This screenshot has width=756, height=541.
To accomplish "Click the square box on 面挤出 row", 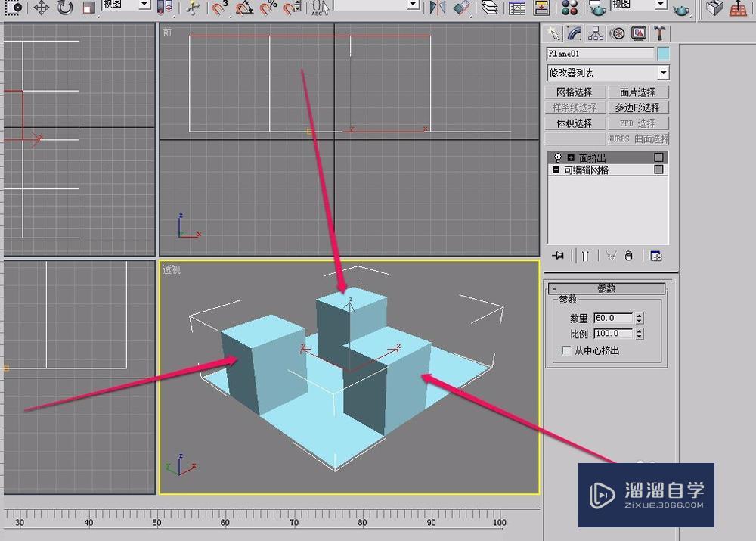I will click(658, 157).
